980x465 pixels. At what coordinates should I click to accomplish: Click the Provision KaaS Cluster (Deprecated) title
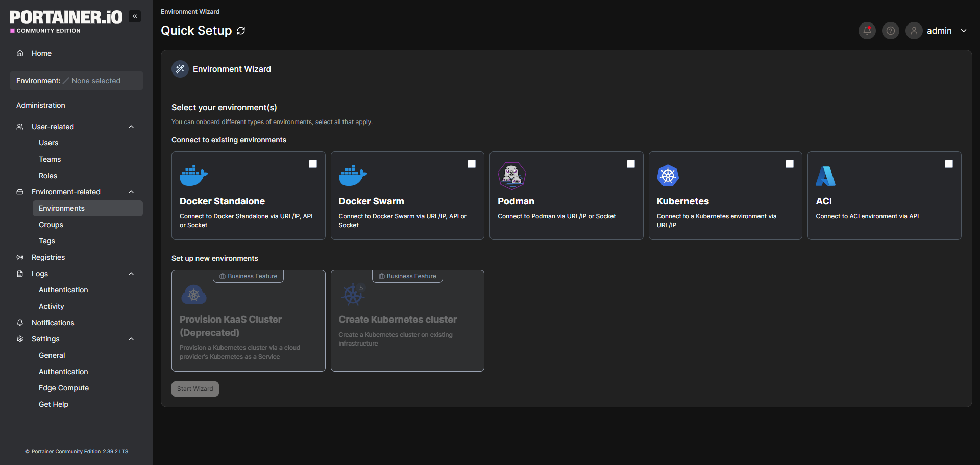(231, 326)
